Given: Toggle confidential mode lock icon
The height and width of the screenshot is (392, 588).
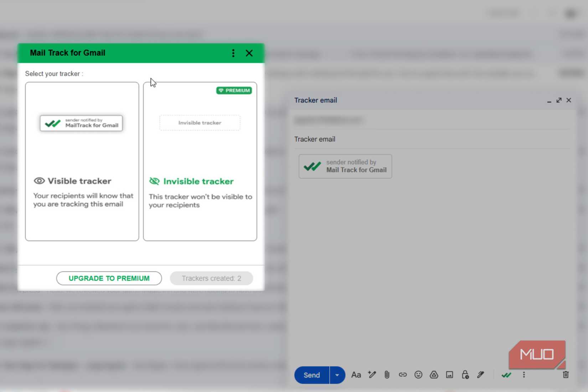Looking at the screenshot, I should tap(465, 375).
